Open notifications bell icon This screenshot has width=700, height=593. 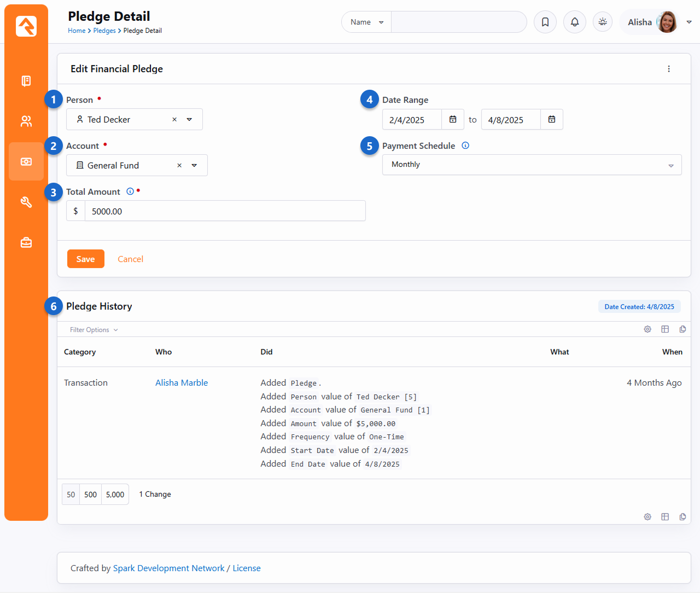click(x=575, y=22)
